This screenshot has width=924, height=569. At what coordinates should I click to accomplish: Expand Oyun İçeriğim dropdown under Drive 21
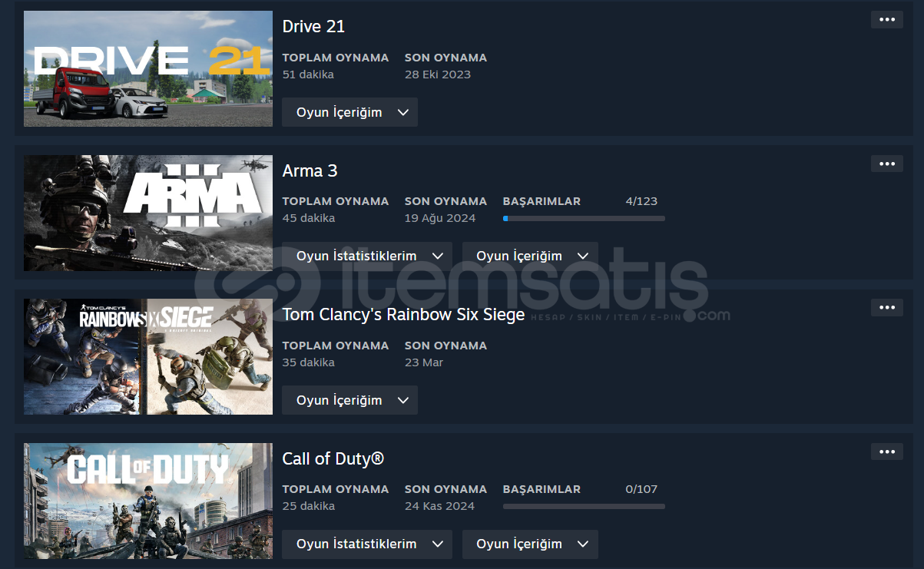[349, 112]
